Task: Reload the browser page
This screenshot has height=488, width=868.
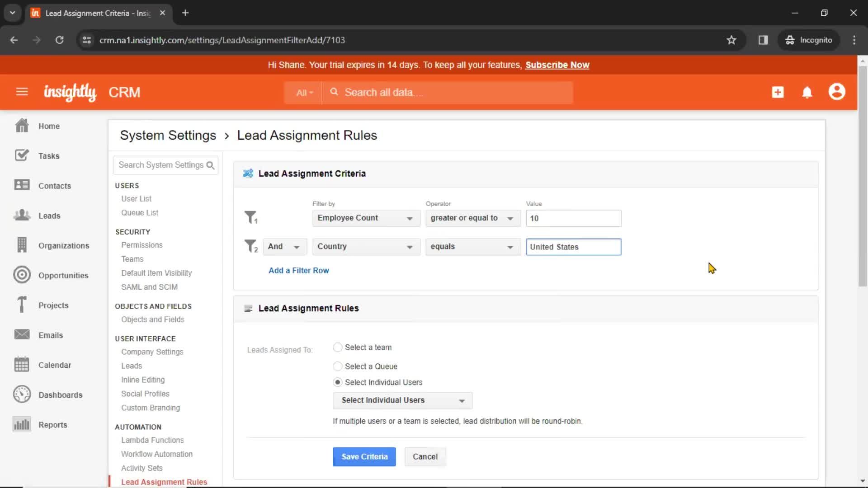Action: (x=59, y=40)
